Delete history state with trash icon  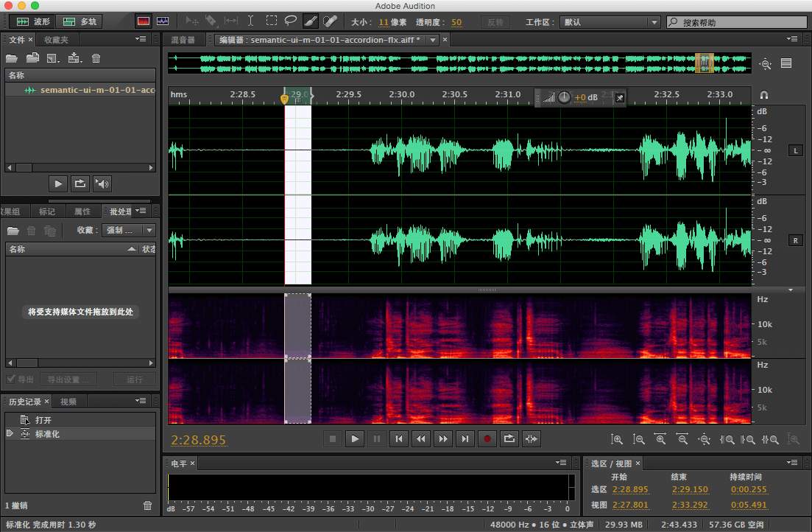[147, 505]
